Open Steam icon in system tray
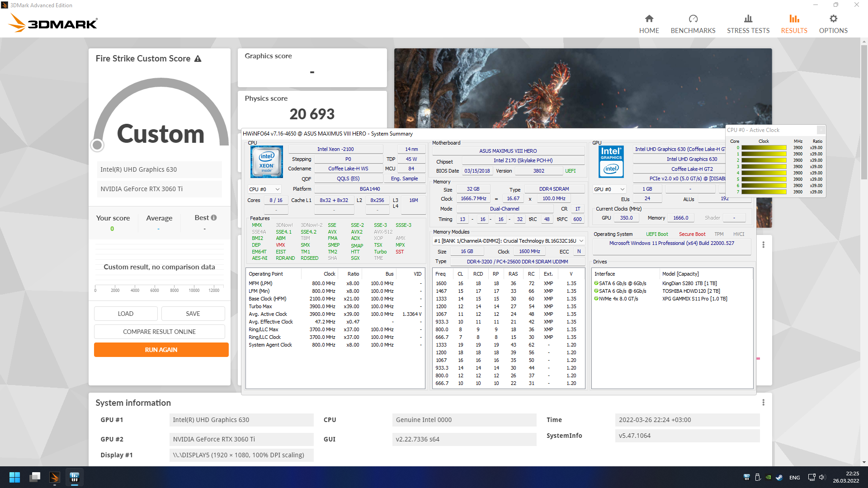This screenshot has width=868, height=488. pos(779,477)
